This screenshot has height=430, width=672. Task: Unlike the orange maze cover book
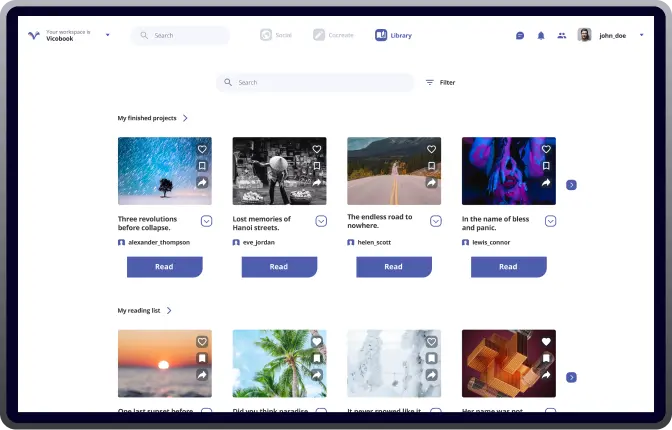pyautogui.click(x=546, y=342)
